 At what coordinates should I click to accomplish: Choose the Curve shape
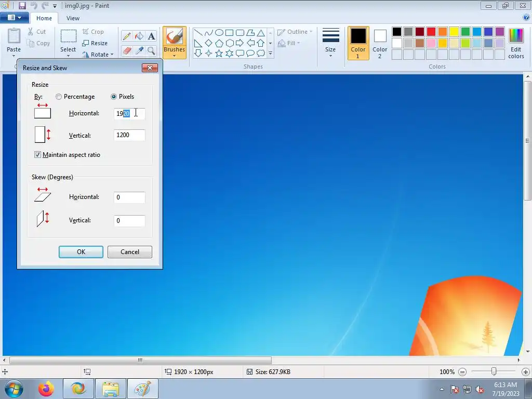209,33
